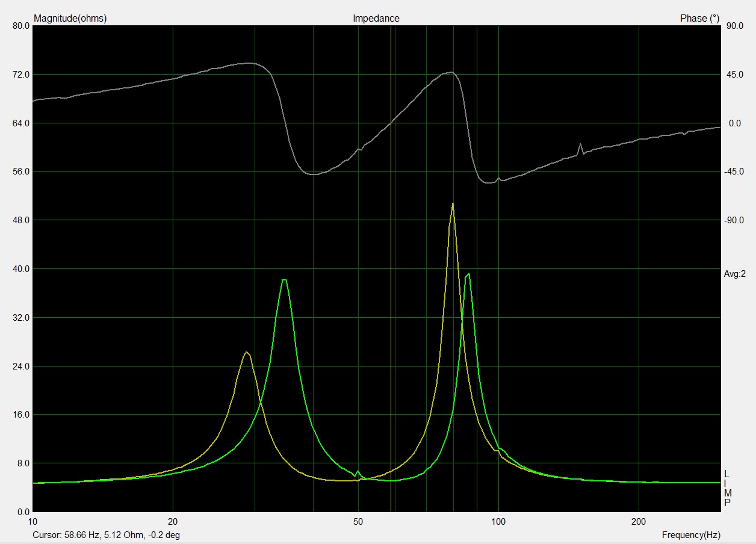Click the '8.0' magnitude scale value
This screenshot has height=544, width=756.
(x=23, y=463)
